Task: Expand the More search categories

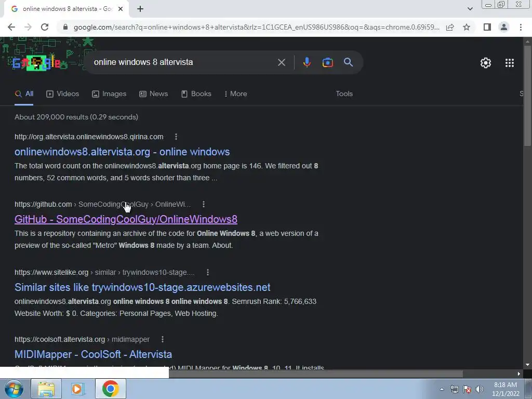Action: 235,94
